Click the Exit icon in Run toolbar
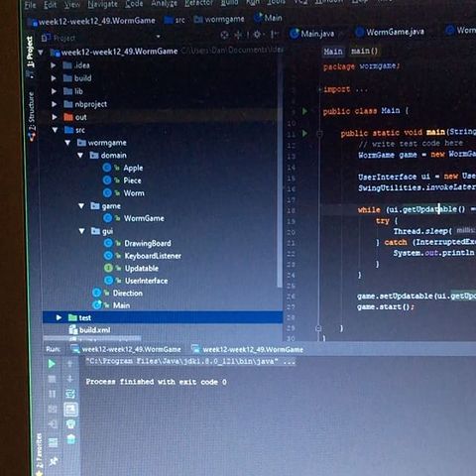The image size is (476, 476). tap(53, 423)
